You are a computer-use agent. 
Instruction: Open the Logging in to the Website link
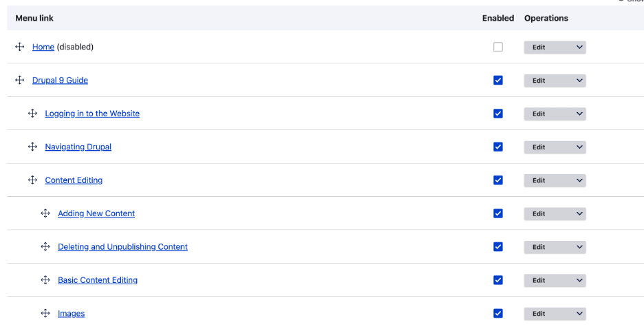(x=92, y=114)
